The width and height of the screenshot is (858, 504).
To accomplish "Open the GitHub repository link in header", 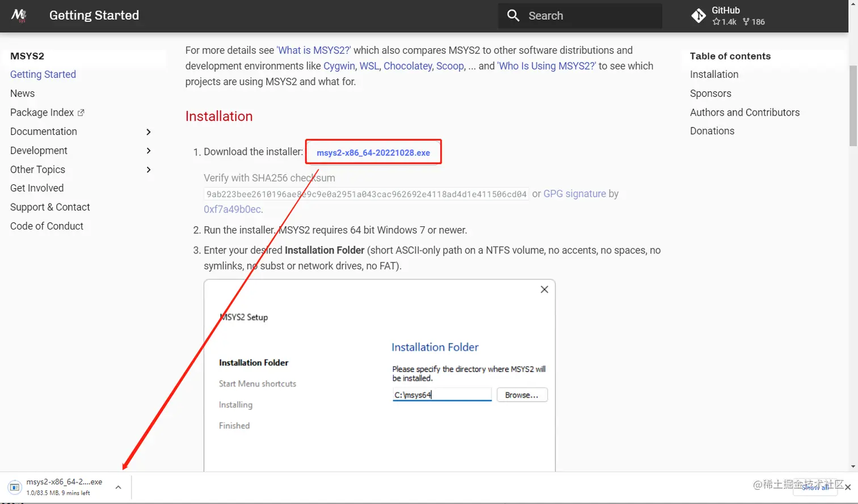I will [x=728, y=16].
